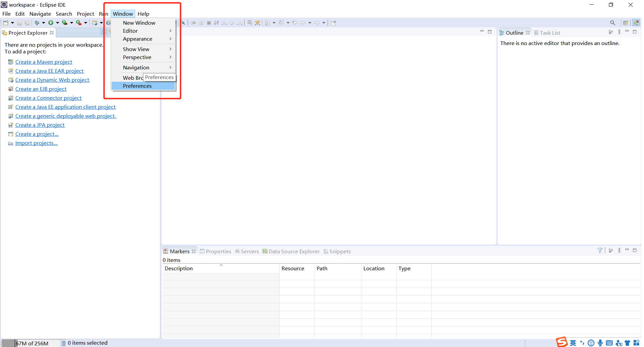Click the Terminate stop toolbar icon

[x=209, y=23]
